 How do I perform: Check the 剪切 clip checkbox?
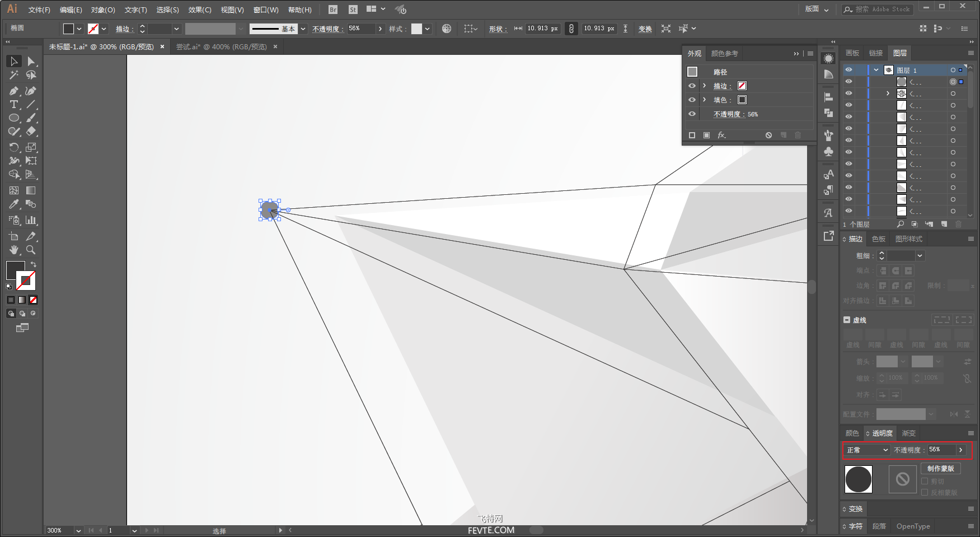click(925, 481)
